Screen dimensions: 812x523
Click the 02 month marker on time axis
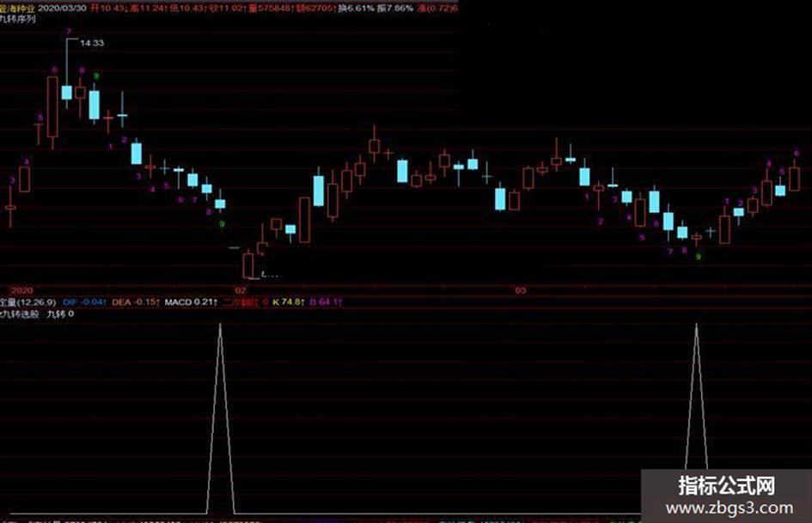[x=240, y=290]
